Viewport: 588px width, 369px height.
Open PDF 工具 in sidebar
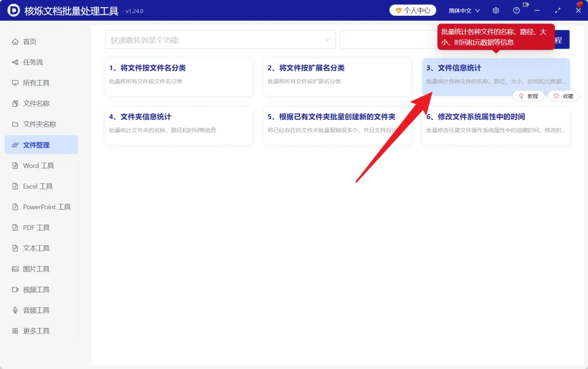click(41, 227)
